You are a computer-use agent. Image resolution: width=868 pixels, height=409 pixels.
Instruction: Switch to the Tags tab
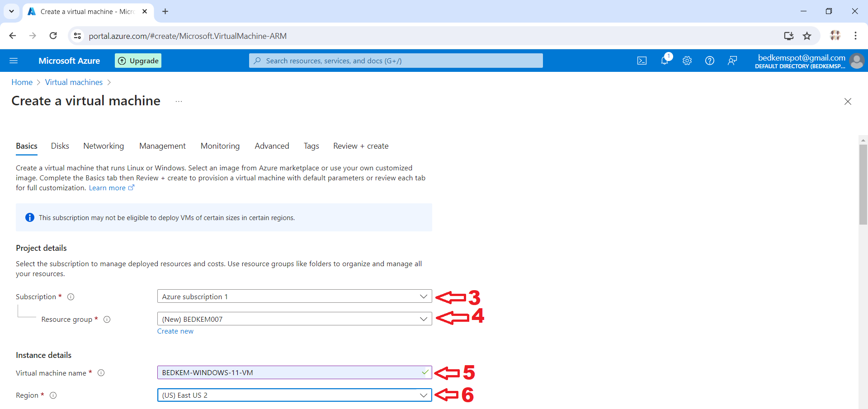pos(311,146)
